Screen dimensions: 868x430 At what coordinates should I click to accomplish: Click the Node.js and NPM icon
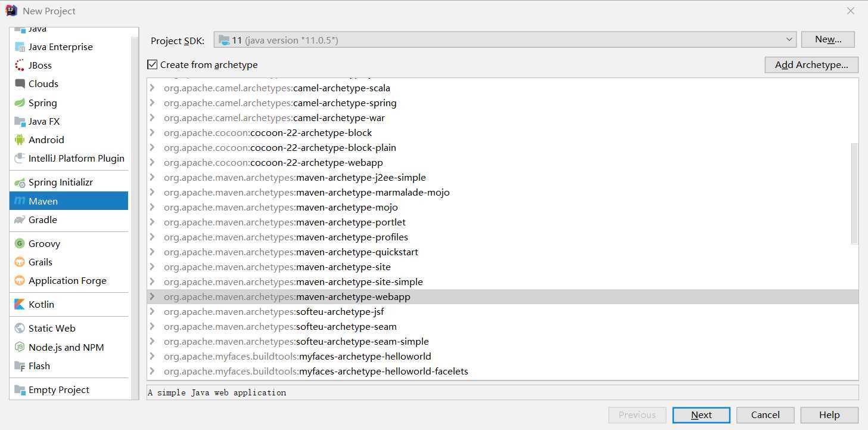point(20,348)
